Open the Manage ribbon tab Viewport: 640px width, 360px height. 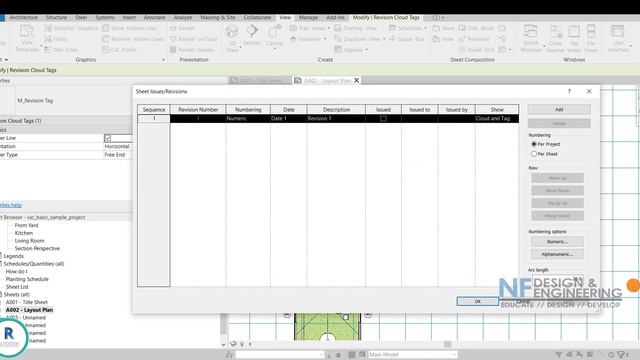click(x=308, y=18)
